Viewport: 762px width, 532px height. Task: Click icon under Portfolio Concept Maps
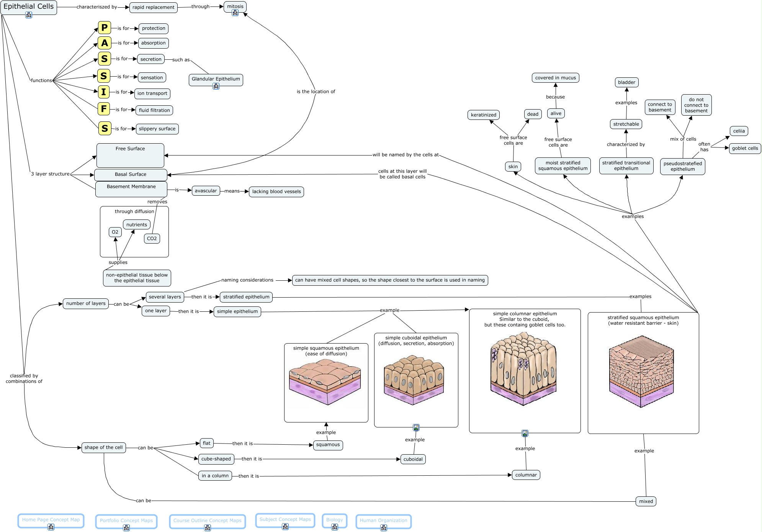126,528
